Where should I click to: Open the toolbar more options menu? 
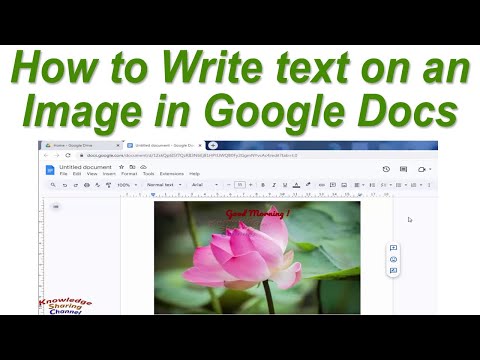tap(429, 185)
